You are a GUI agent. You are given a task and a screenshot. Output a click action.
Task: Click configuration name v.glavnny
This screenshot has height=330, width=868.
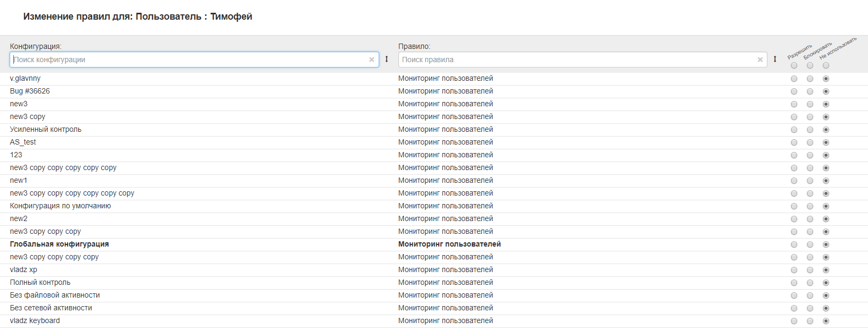coord(25,78)
